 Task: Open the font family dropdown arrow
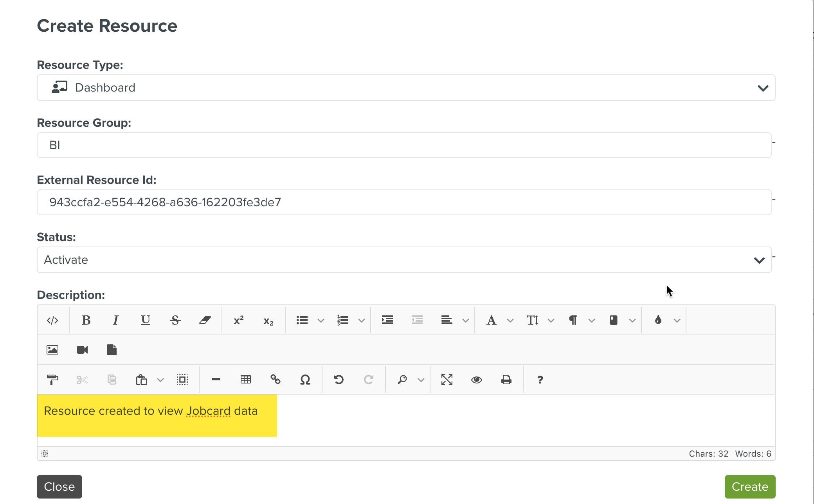pos(510,320)
